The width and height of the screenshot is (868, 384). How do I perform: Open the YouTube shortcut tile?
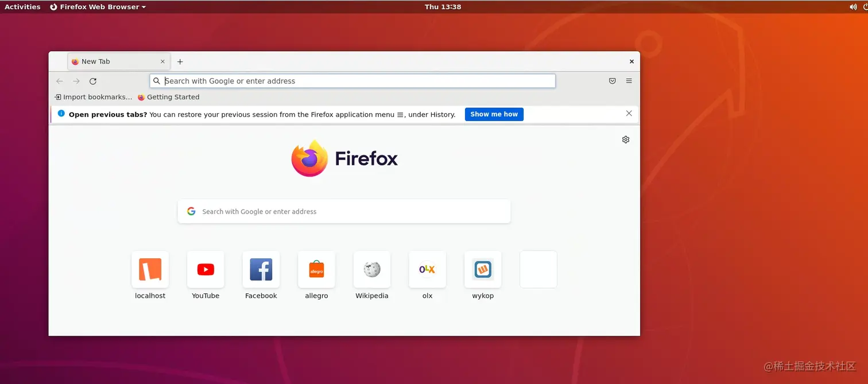(x=206, y=269)
